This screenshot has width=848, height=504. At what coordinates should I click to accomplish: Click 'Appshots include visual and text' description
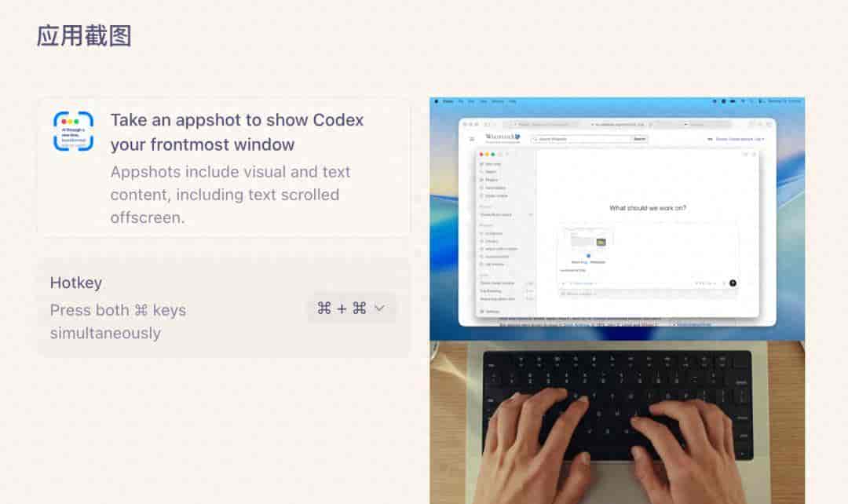click(x=230, y=195)
